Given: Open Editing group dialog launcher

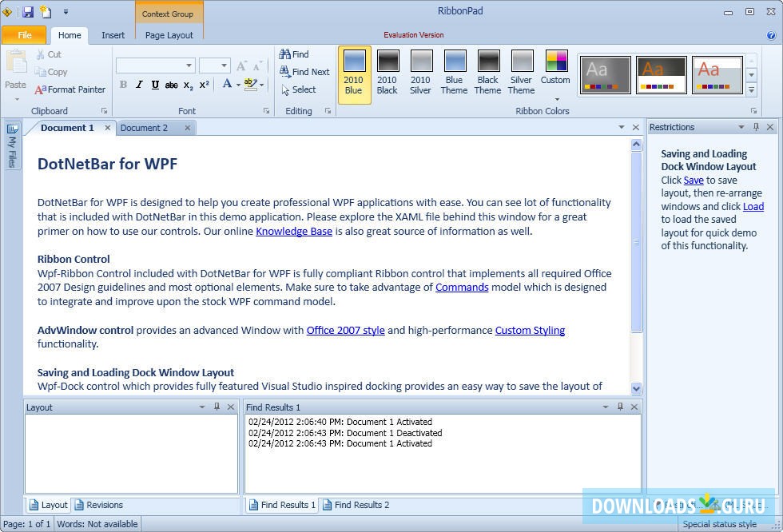Looking at the screenshot, I should click(328, 111).
